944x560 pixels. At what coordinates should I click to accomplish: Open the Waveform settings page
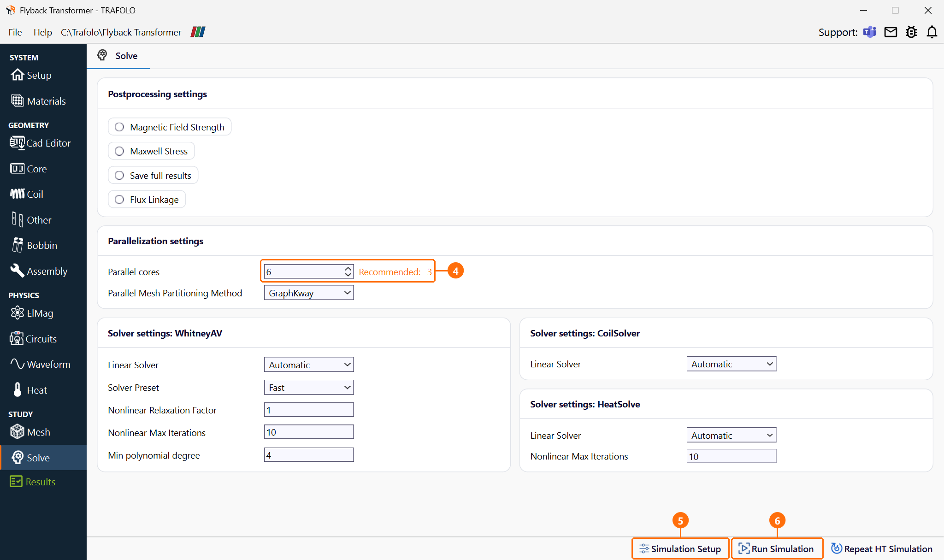(41, 364)
